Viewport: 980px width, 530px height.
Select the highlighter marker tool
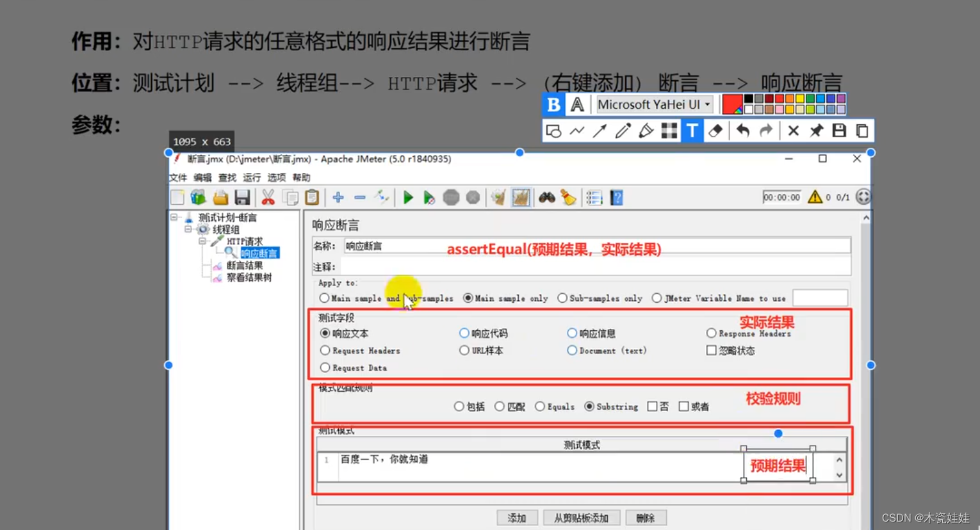pos(646,131)
